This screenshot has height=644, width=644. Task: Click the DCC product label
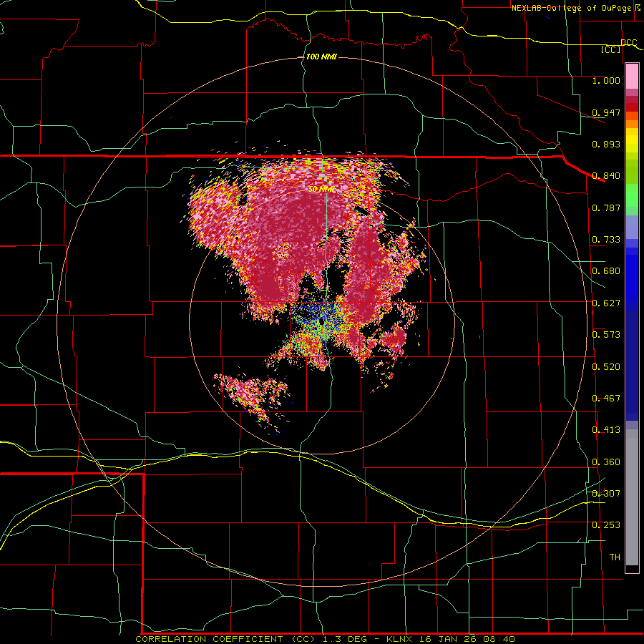[628, 42]
